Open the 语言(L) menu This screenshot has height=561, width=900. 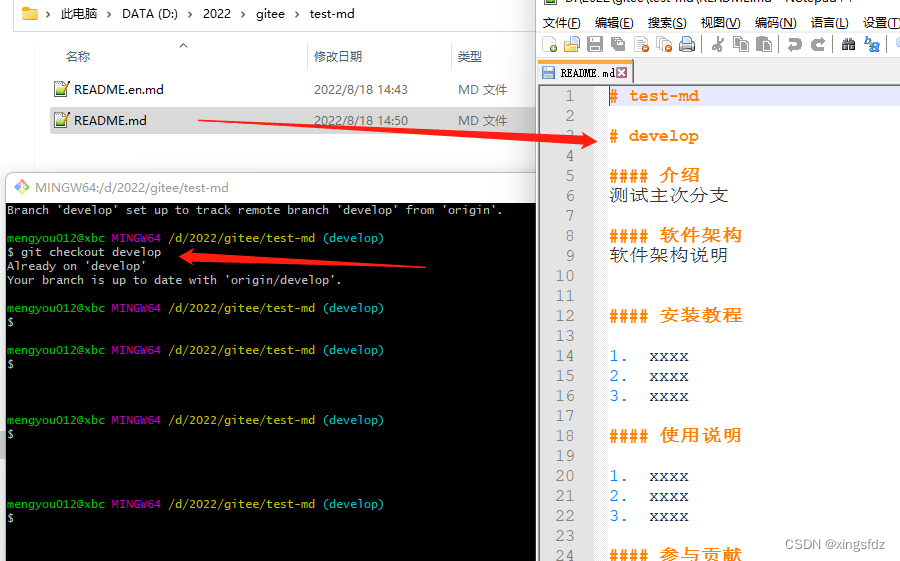(x=829, y=22)
